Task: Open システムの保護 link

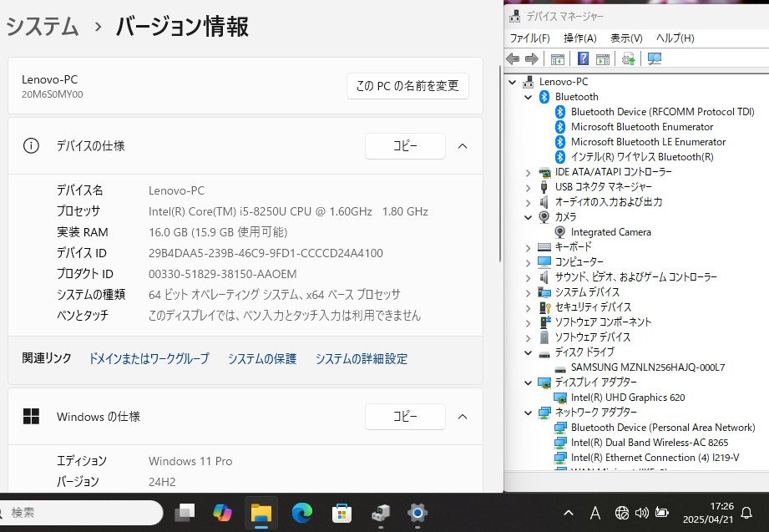Action: point(262,359)
